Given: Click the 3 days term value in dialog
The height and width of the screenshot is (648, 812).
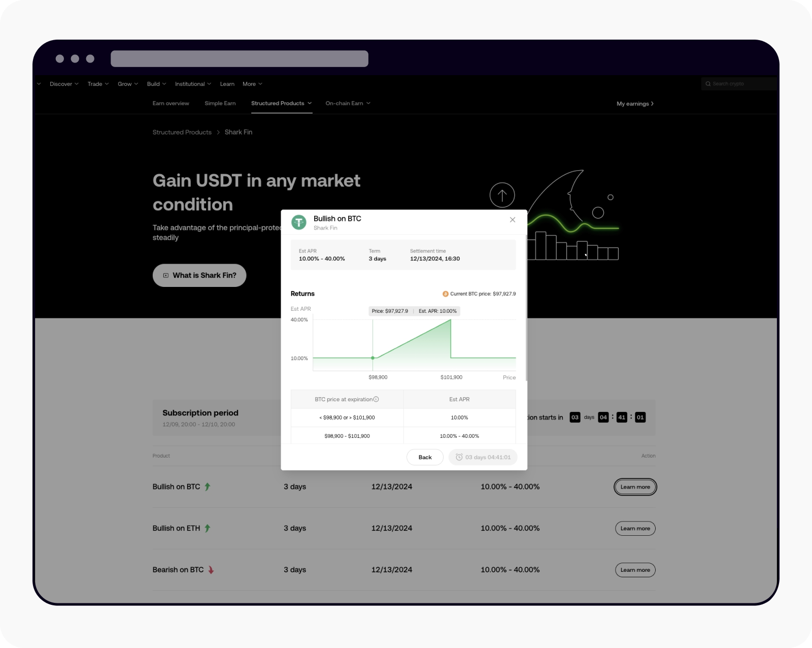Looking at the screenshot, I should (377, 259).
